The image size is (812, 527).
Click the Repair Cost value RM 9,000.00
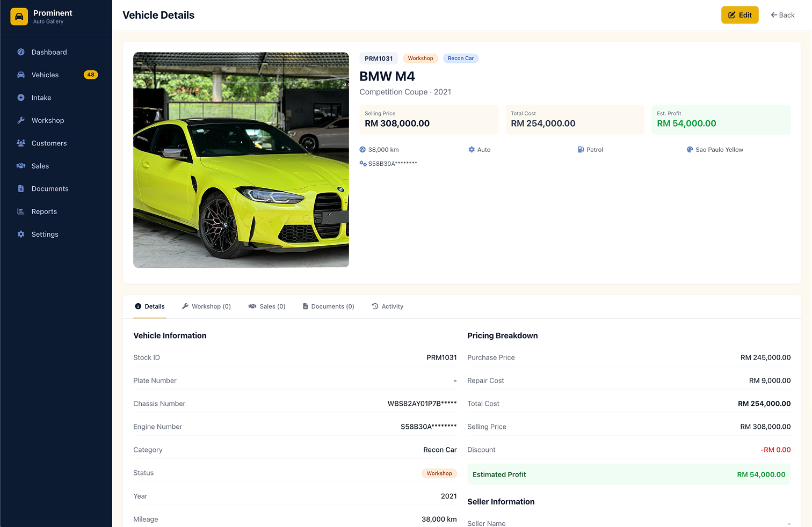pyautogui.click(x=770, y=380)
